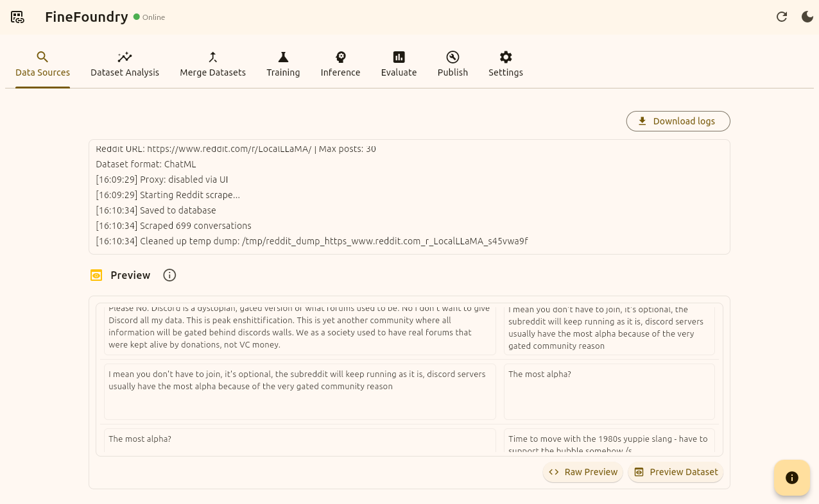Click log line 'Proxy: disabled via UI'
This screenshot has height=504, width=819.
pyautogui.click(x=162, y=180)
